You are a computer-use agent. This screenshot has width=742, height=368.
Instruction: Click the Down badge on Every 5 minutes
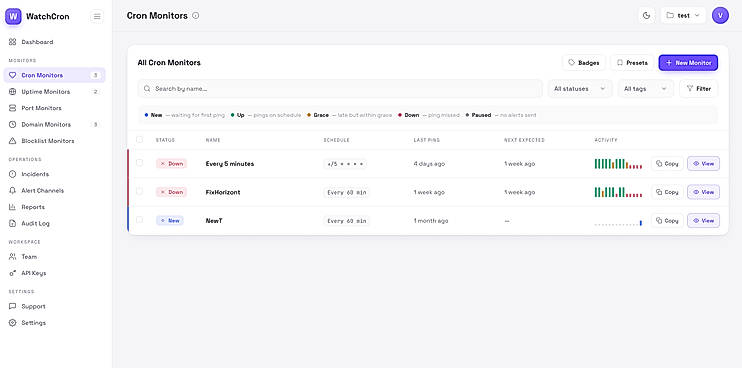pos(171,164)
